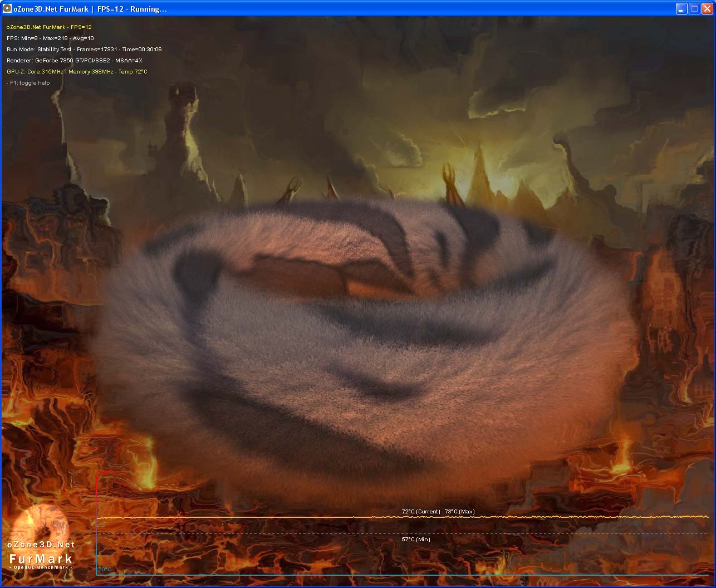716x588 pixels.
Task: Click the 'GPU-Z: Core:315MHz' info line
Action: coord(77,71)
